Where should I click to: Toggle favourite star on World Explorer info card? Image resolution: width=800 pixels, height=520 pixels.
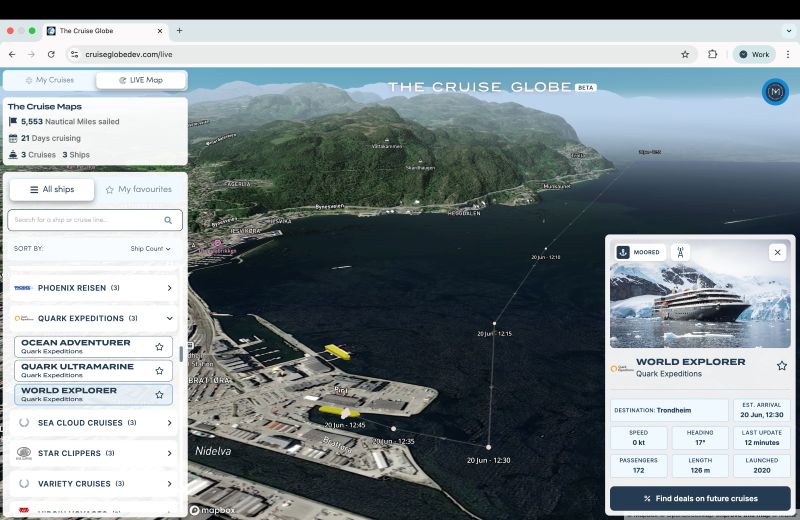pos(782,366)
